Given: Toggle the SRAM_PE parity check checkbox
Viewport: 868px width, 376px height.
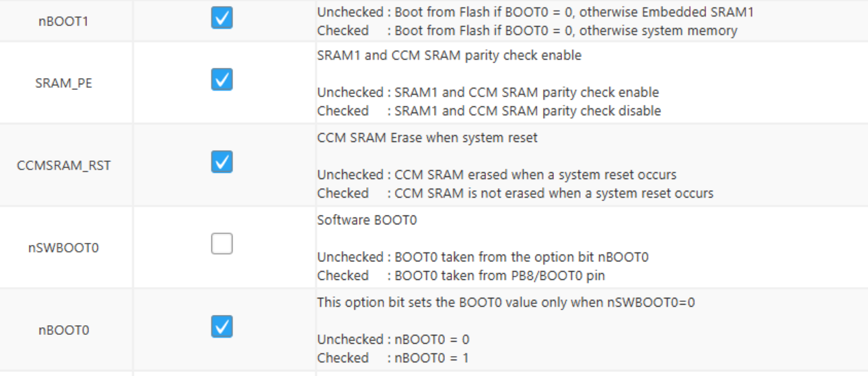Looking at the screenshot, I should tap(221, 80).
